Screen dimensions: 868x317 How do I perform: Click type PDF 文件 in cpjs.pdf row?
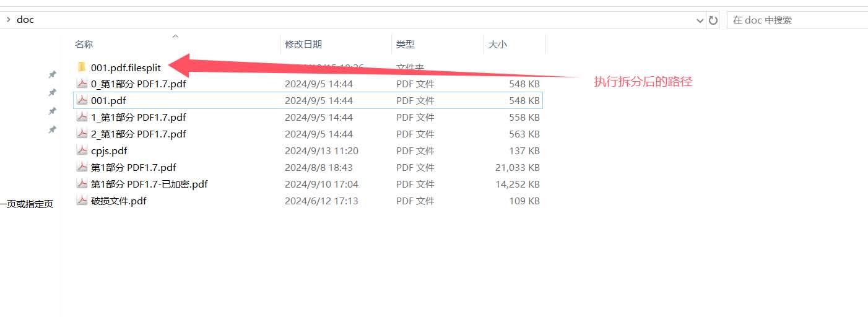[415, 150]
